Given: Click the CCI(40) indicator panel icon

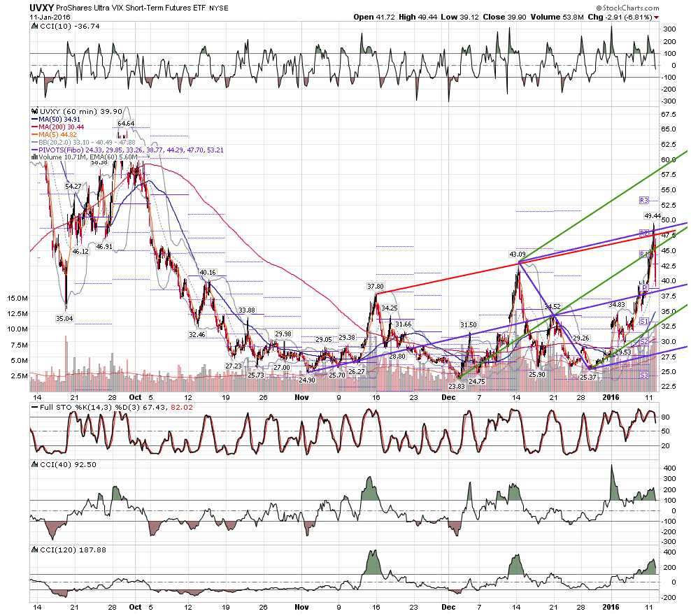Looking at the screenshot, I should (x=34, y=464).
